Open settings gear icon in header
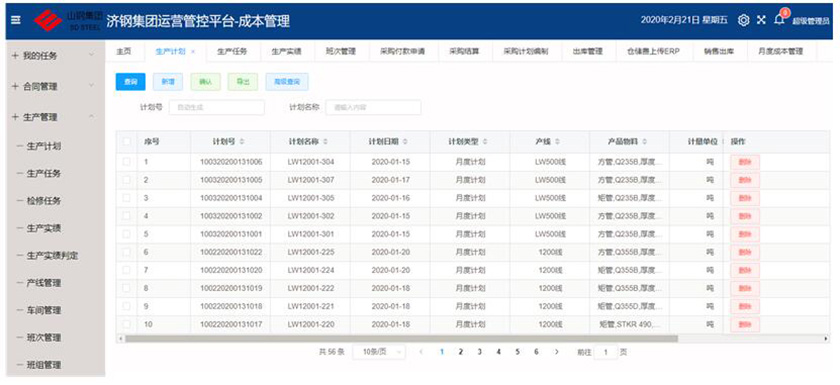The height and width of the screenshot is (385, 840). click(x=743, y=20)
